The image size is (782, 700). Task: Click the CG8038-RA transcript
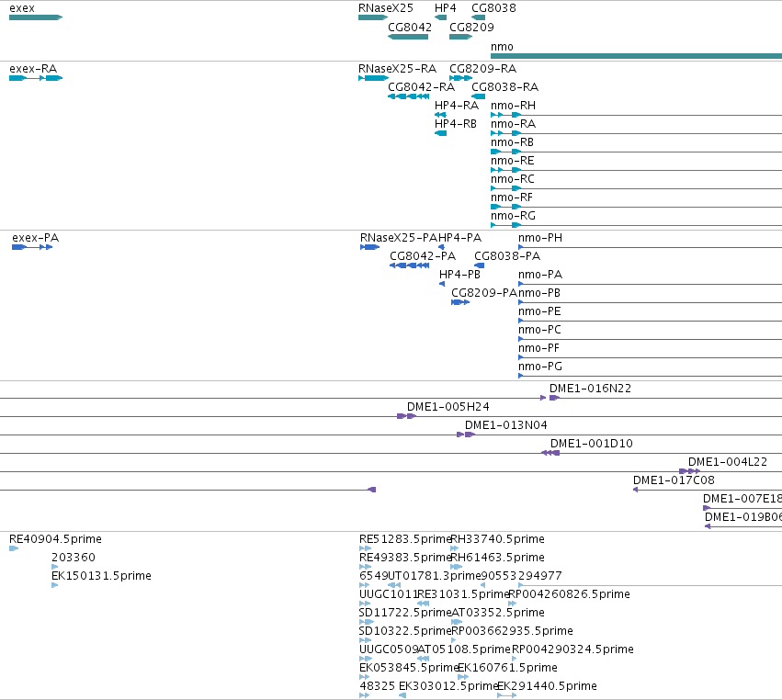(x=478, y=96)
